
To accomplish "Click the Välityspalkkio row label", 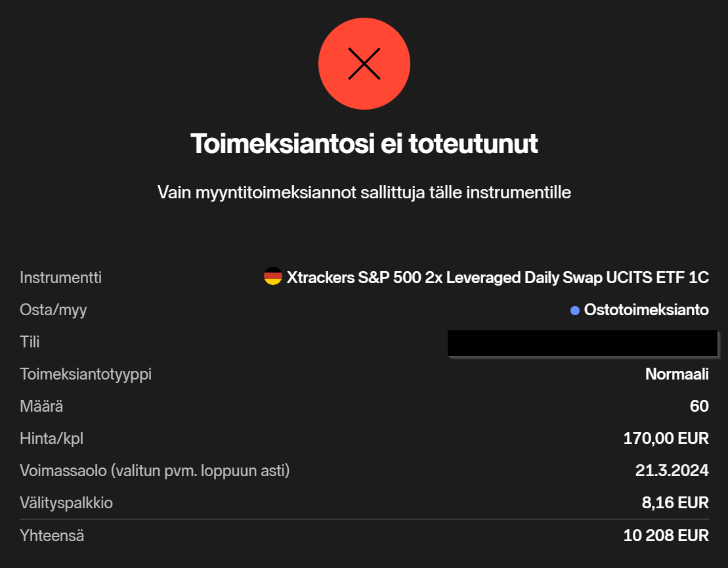I will 66,503.
